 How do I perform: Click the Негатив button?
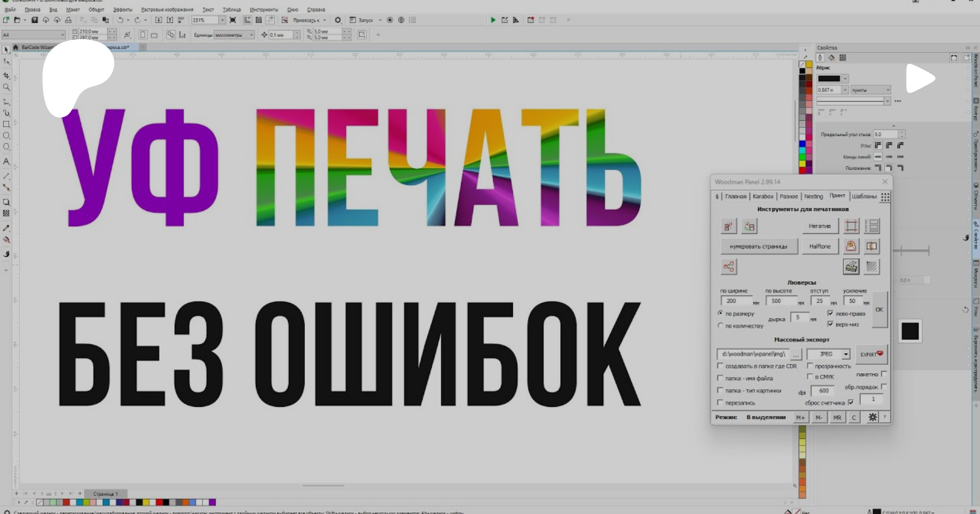820,226
